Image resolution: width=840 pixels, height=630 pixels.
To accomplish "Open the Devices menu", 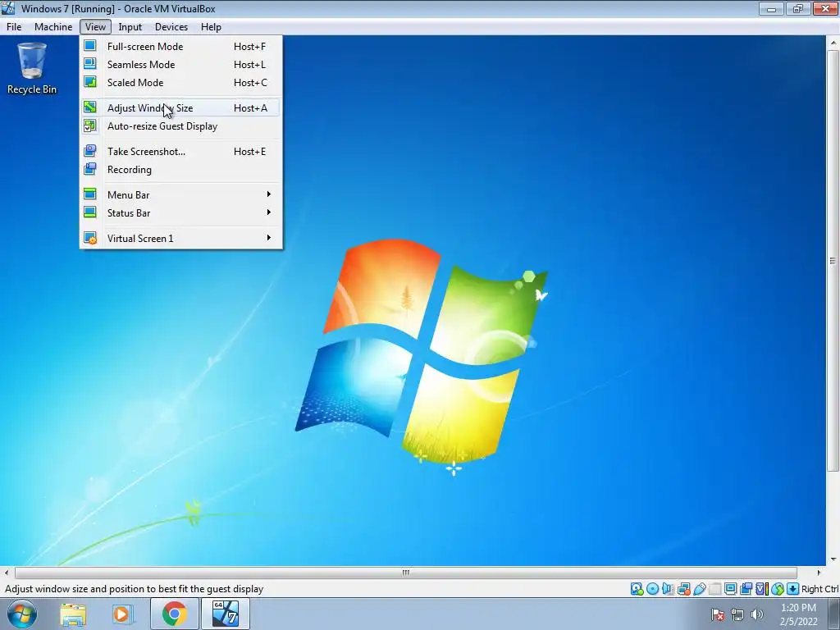I will pos(171,27).
